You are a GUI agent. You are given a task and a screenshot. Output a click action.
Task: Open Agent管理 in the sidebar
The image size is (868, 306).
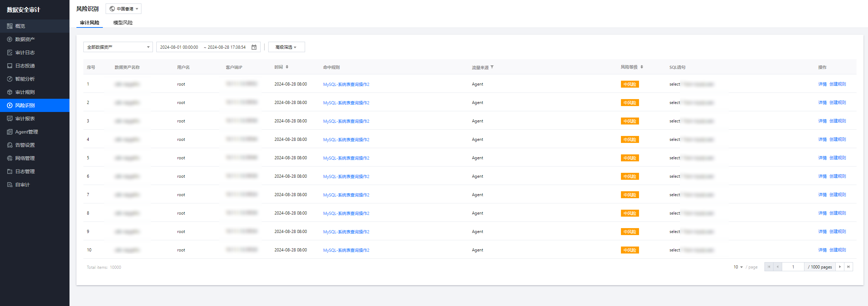pos(26,132)
